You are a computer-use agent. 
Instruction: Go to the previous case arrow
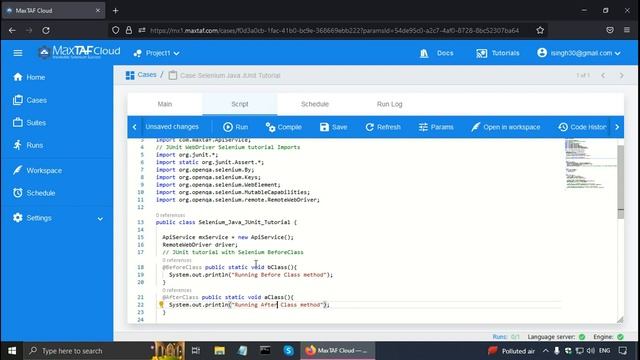click(x=603, y=76)
